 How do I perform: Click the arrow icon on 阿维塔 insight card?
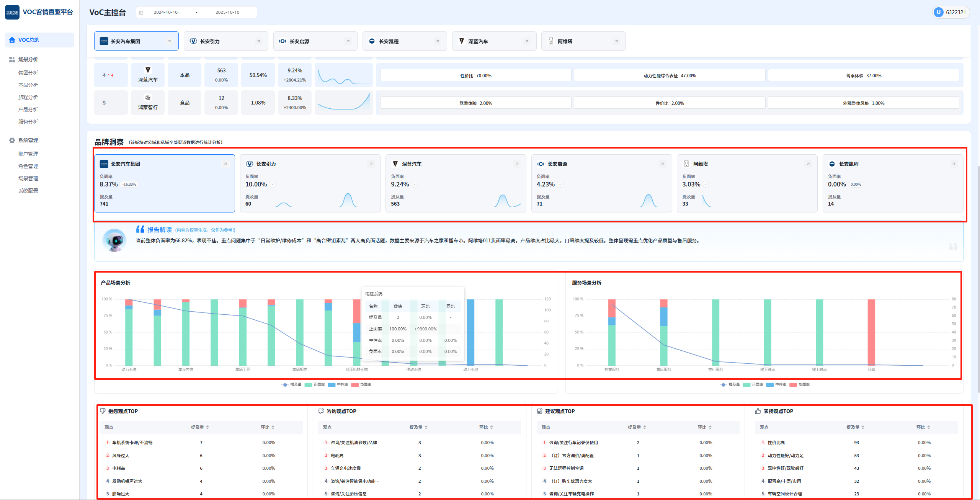808,164
